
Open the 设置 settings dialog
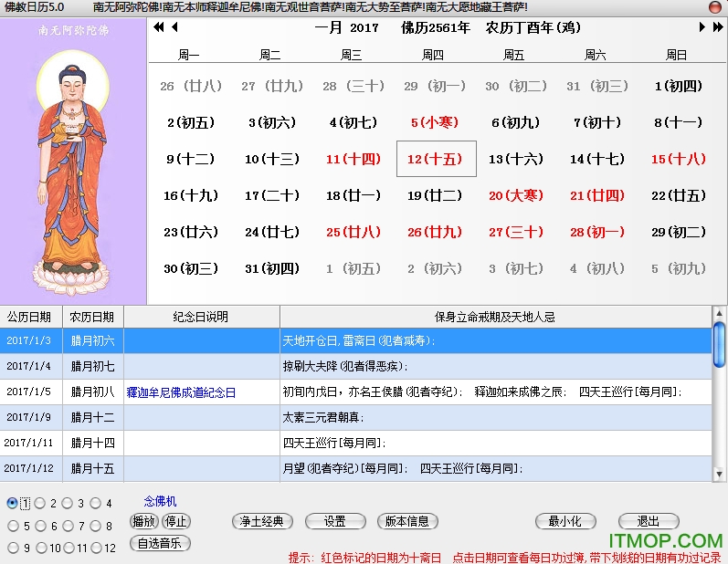(x=335, y=521)
